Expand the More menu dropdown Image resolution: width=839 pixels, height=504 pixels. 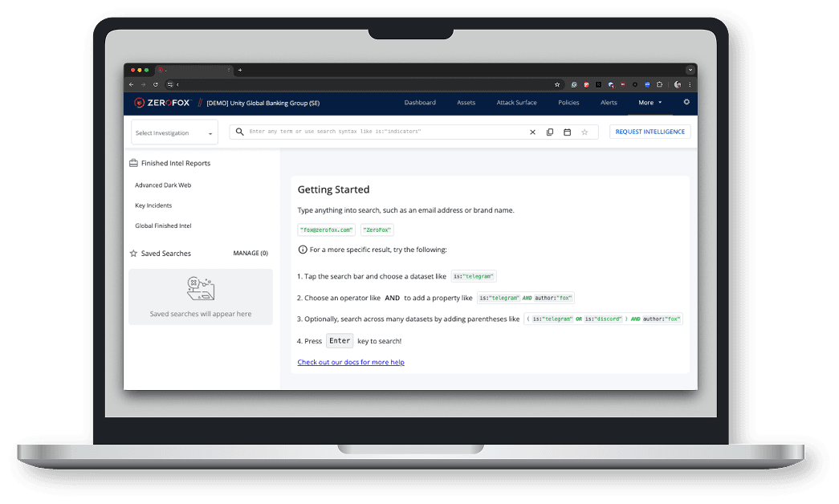650,103
